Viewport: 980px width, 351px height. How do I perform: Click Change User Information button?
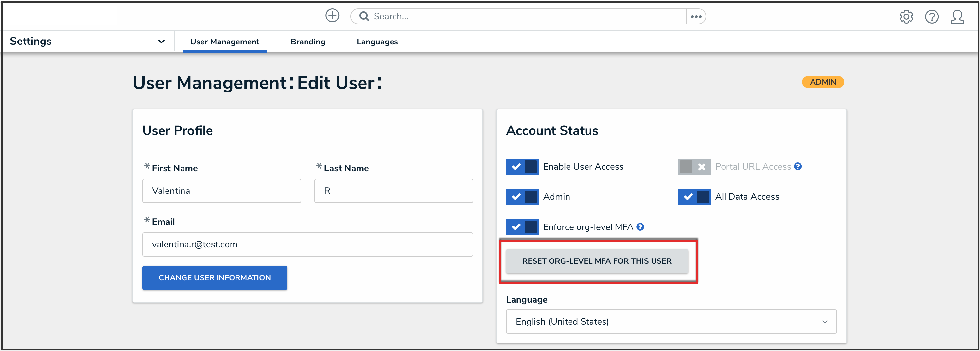215,277
